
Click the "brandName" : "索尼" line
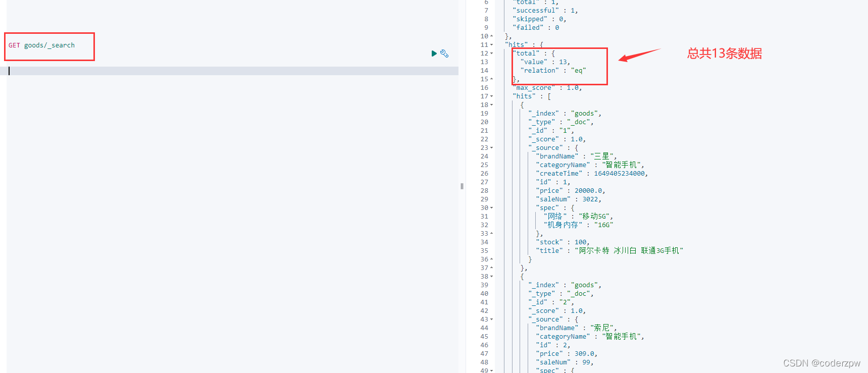coord(576,328)
